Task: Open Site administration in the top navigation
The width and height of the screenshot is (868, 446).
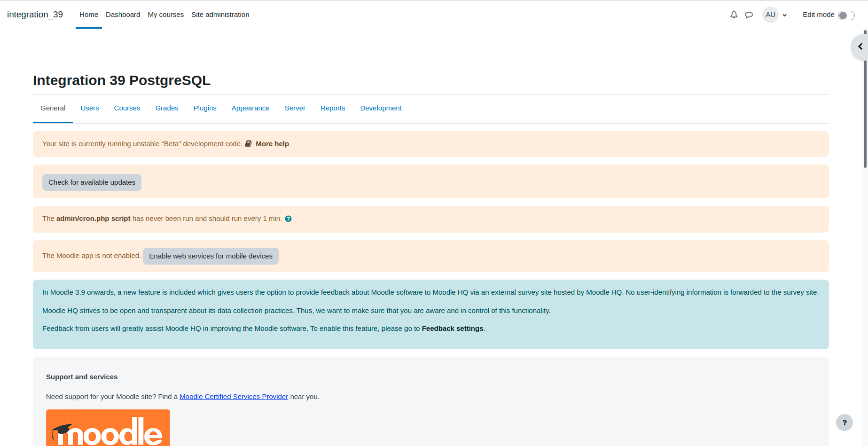Action: tap(220, 15)
